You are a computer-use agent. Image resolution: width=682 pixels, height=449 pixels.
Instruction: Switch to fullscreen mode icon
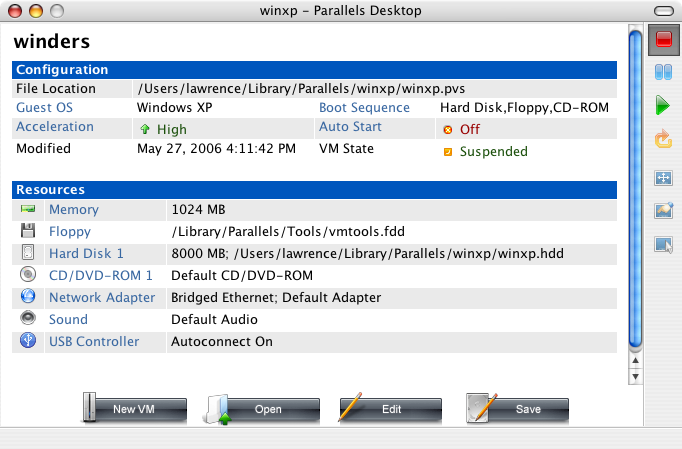[663, 178]
